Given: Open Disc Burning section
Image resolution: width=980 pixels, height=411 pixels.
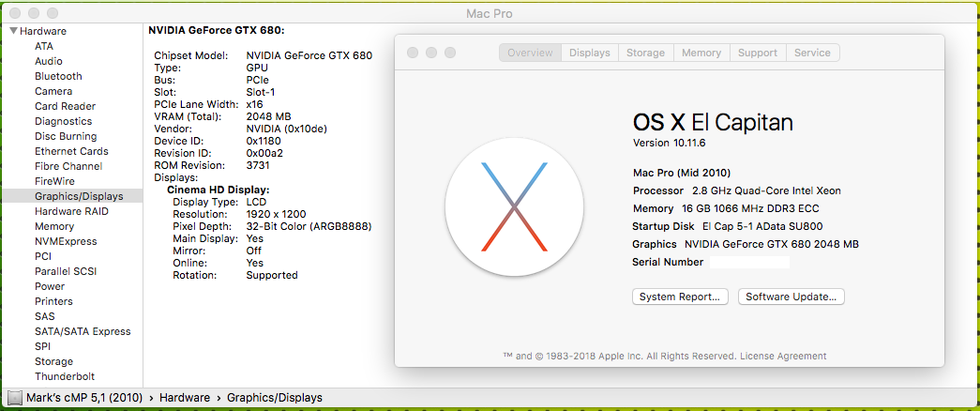Looking at the screenshot, I should pos(66,136).
